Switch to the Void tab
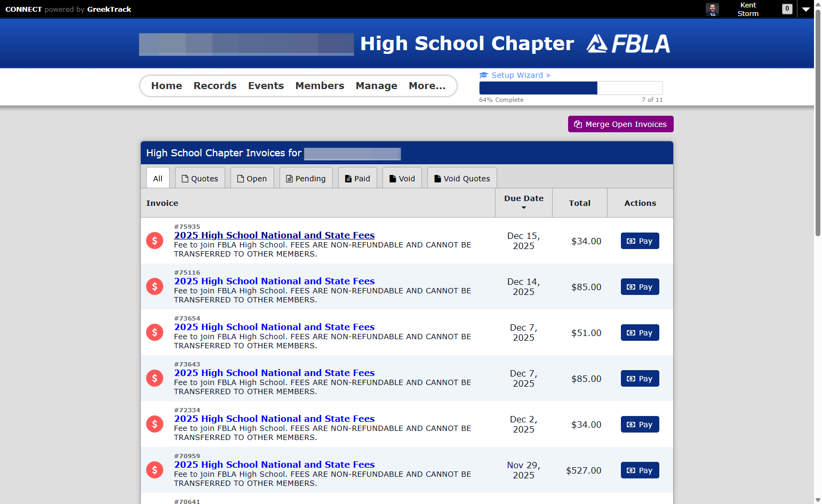Viewport: 822px width, 504px height. pyautogui.click(x=402, y=178)
